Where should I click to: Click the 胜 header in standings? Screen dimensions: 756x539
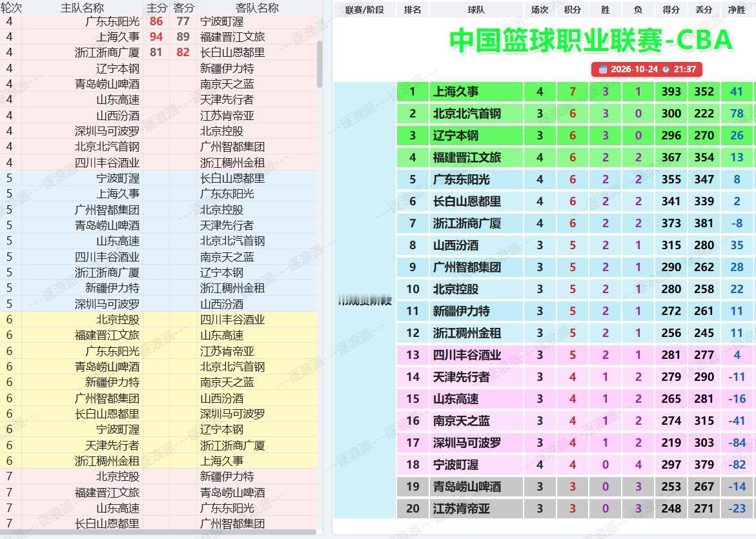pyautogui.click(x=605, y=10)
